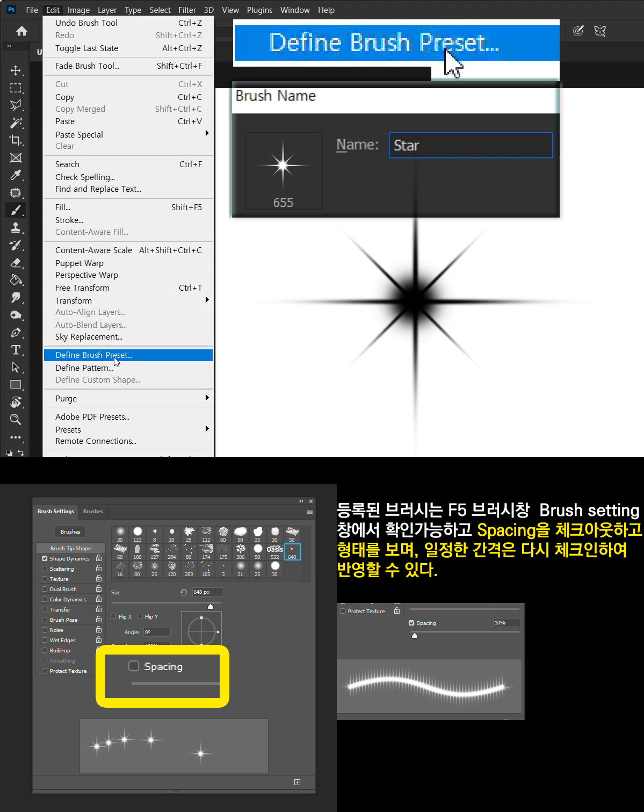Select the Frame tool
Viewport: 644px width, 812px height.
pos(16,157)
